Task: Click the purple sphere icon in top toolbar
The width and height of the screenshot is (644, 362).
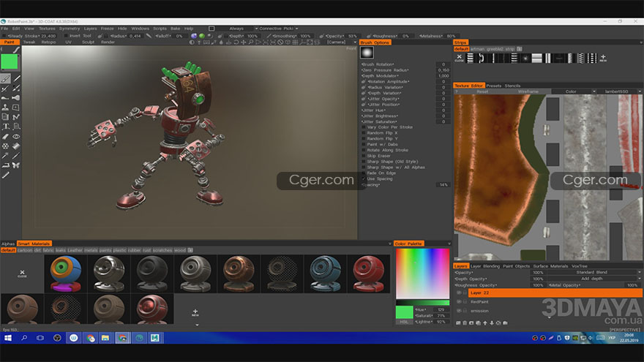Action: (x=194, y=36)
